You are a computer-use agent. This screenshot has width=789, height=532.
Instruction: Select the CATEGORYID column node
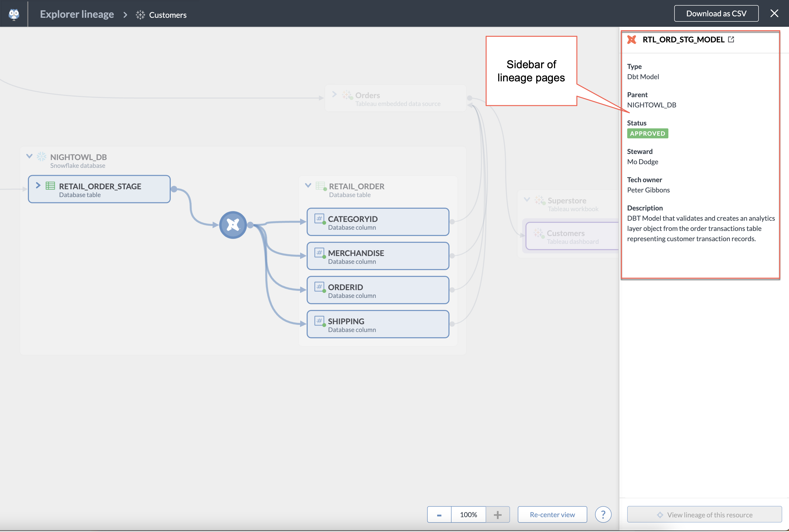click(x=378, y=222)
